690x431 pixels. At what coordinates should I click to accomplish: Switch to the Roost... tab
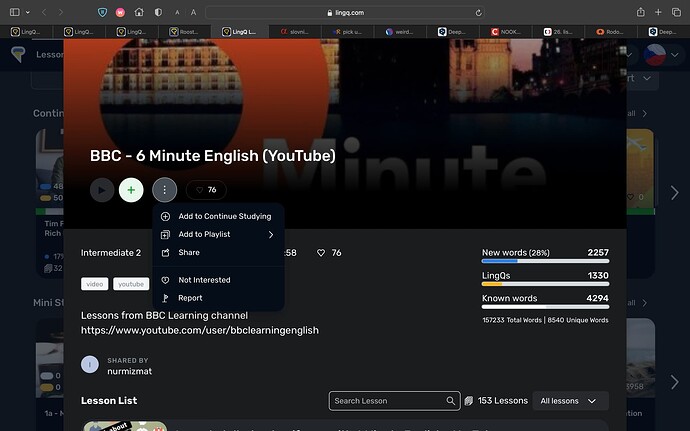point(184,32)
